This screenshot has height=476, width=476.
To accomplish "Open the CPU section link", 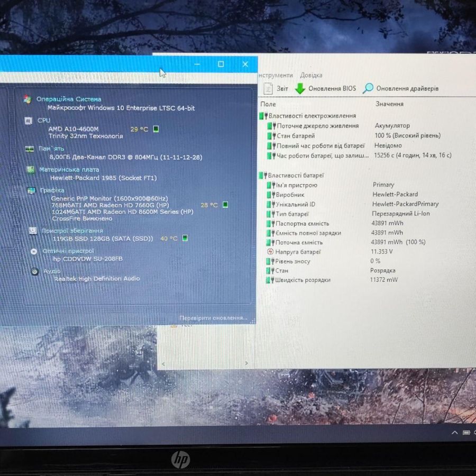I will pos(44,120).
